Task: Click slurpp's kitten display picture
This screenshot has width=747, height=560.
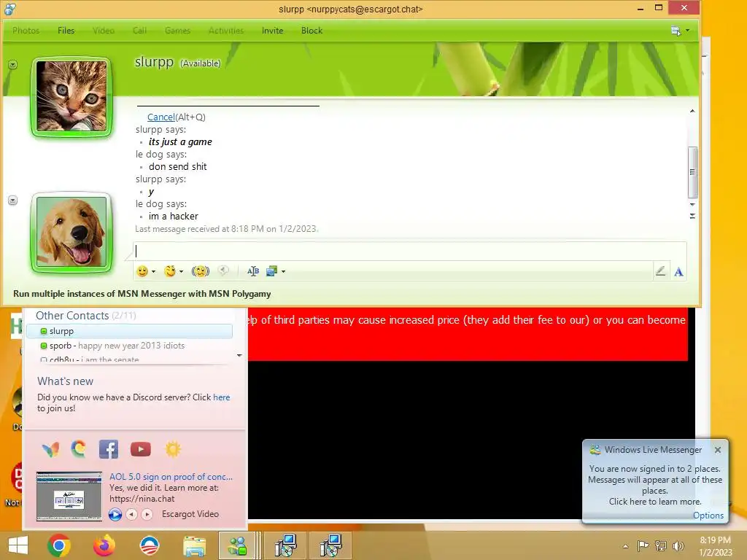Action: click(x=71, y=96)
